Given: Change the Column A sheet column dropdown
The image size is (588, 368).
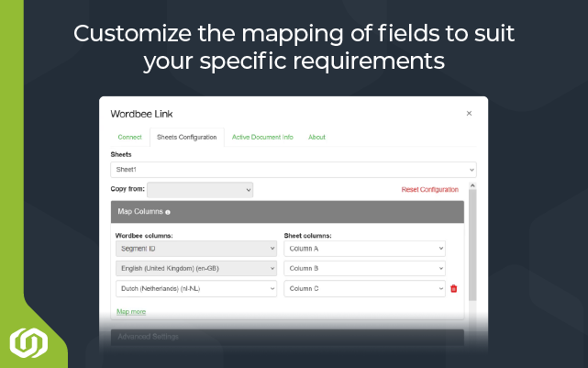Looking at the screenshot, I should (364, 249).
